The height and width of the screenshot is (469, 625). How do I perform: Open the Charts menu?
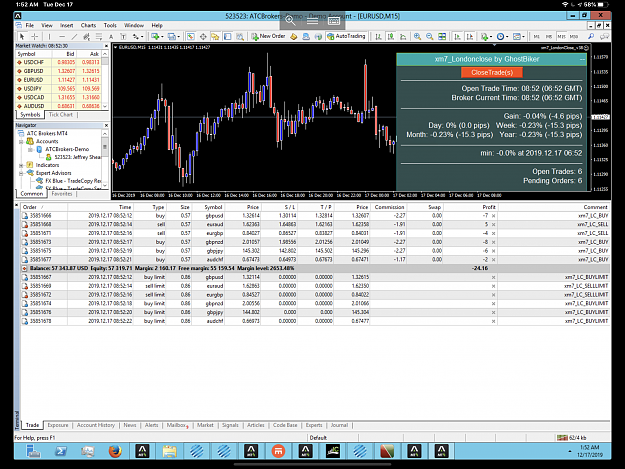(x=88, y=26)
